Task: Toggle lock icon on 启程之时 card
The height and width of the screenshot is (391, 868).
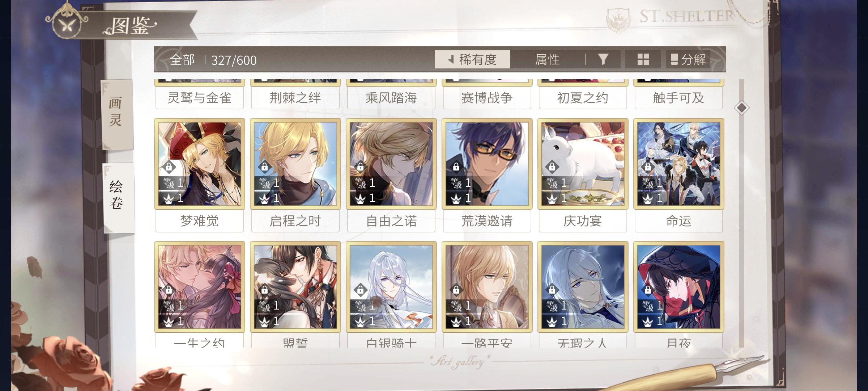Action: (x=265, y=167)
